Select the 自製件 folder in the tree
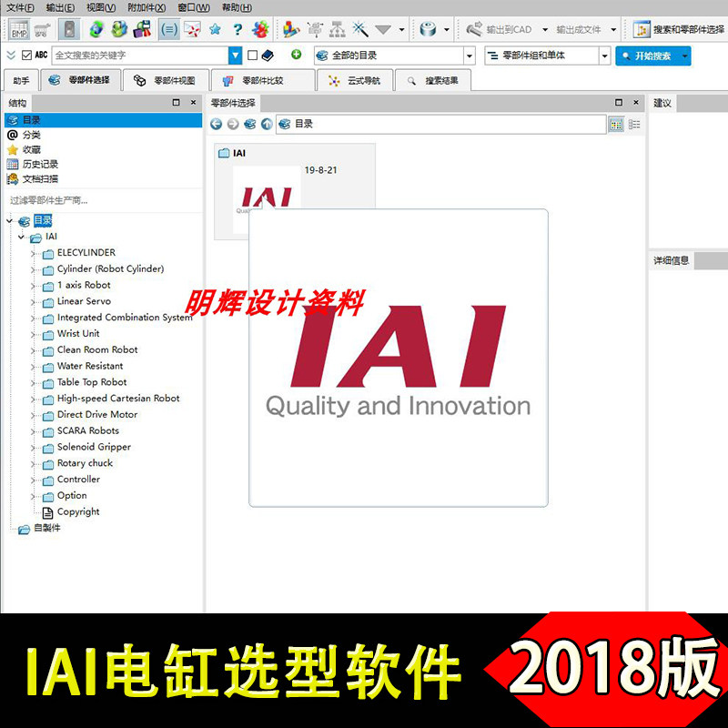This screenshot has height=728, width=728. pos(47,528)
